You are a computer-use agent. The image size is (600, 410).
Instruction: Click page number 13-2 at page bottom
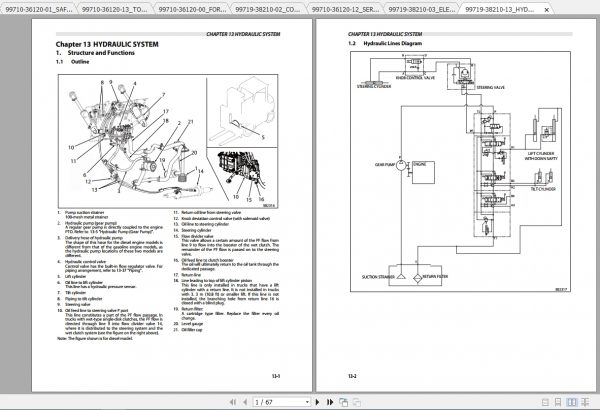coord(352,376)
